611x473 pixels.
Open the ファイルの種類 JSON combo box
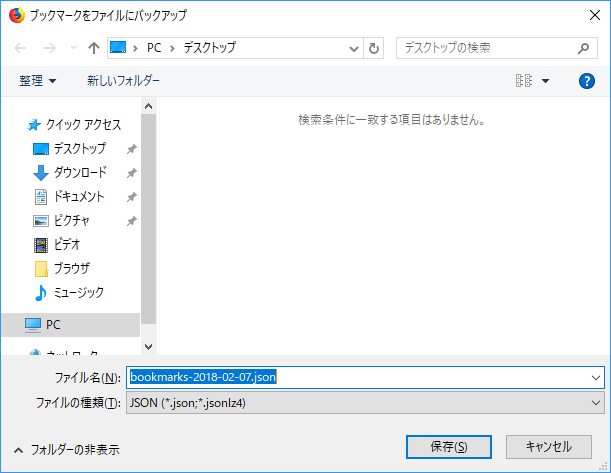tap(365, 402)
